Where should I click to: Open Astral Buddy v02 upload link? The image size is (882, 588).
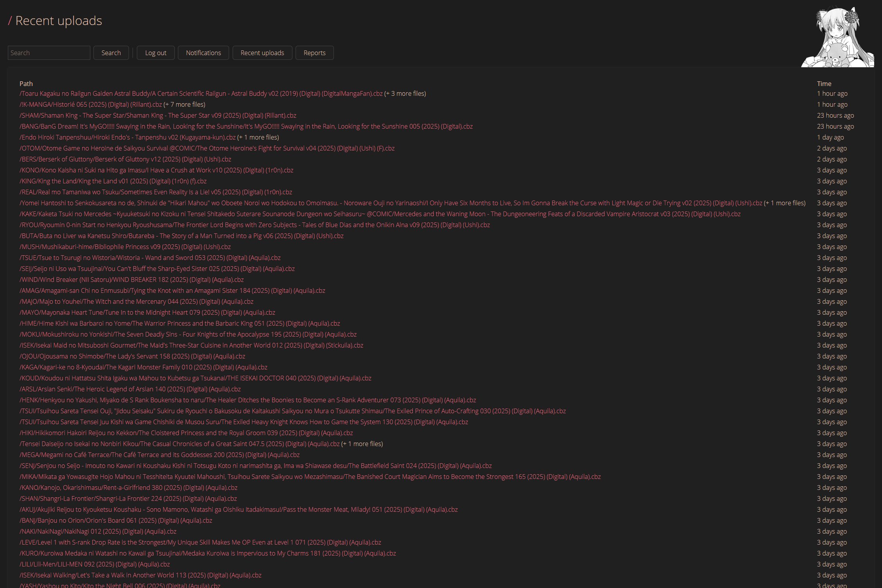[x=201, y=93]
